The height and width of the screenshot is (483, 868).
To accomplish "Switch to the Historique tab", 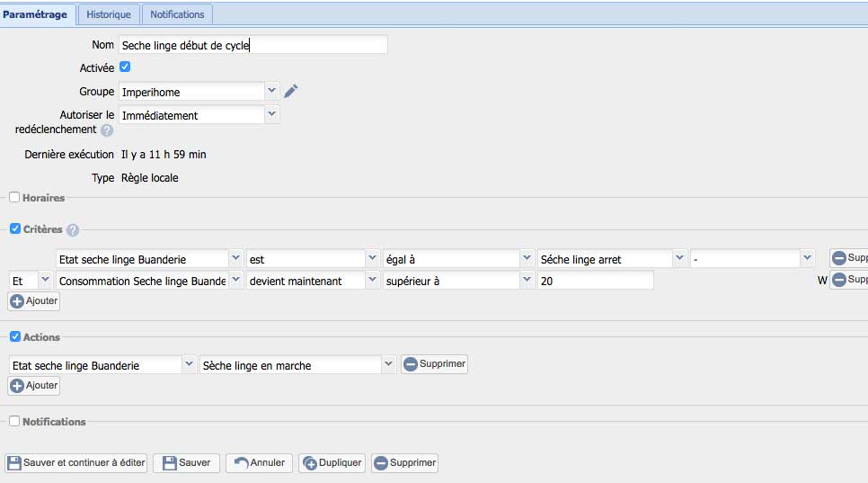I will tap(110, 14).
